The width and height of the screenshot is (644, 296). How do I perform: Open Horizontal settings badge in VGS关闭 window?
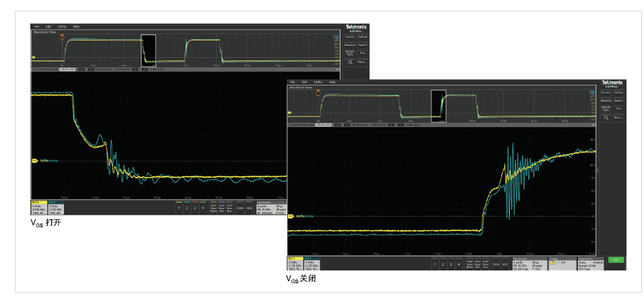[530, 264]
